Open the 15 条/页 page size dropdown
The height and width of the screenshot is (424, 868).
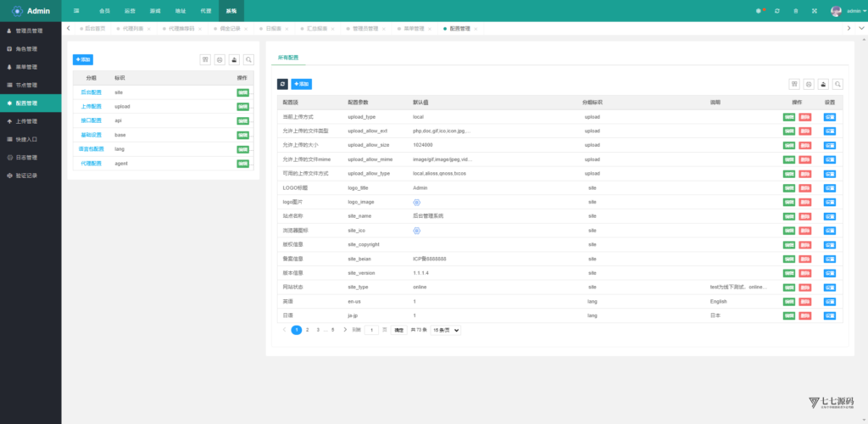[x=446, y=330]
